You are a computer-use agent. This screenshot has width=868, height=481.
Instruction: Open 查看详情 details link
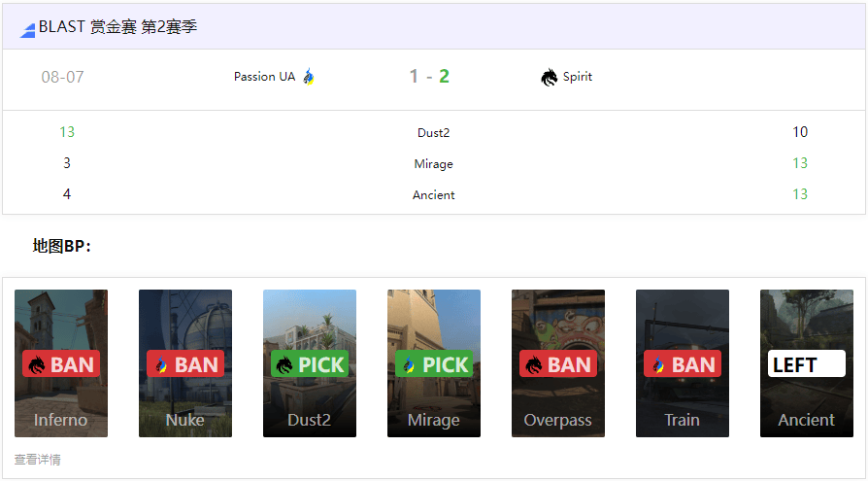[x=37, y=460]
